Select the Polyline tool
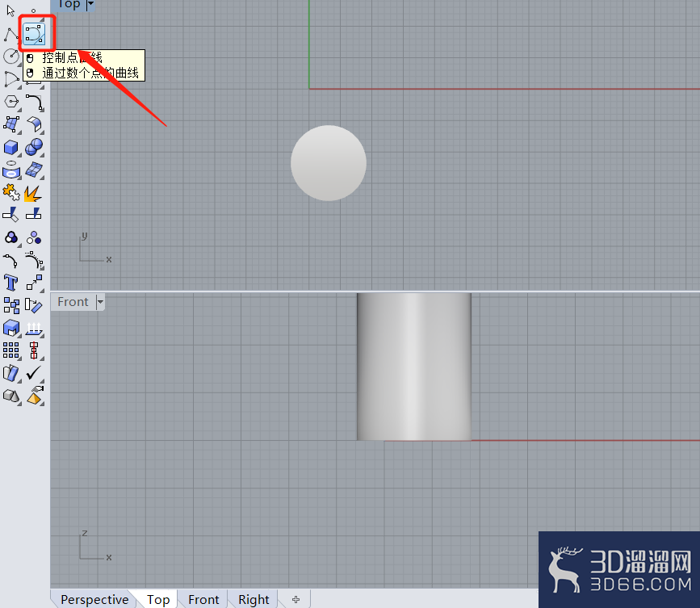Image resolution: width=700 pixels, height=608 pixels. click(10, 34)
